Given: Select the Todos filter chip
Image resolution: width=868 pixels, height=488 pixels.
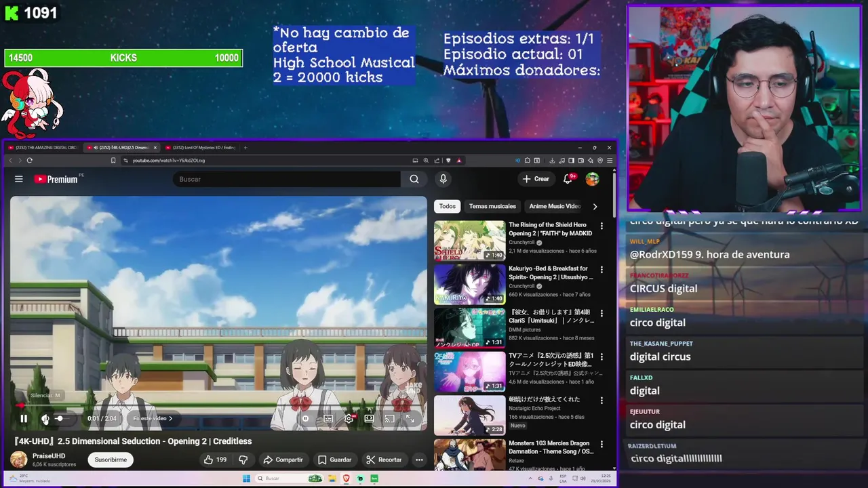Looking at the screenshot, I should (448, 206).
